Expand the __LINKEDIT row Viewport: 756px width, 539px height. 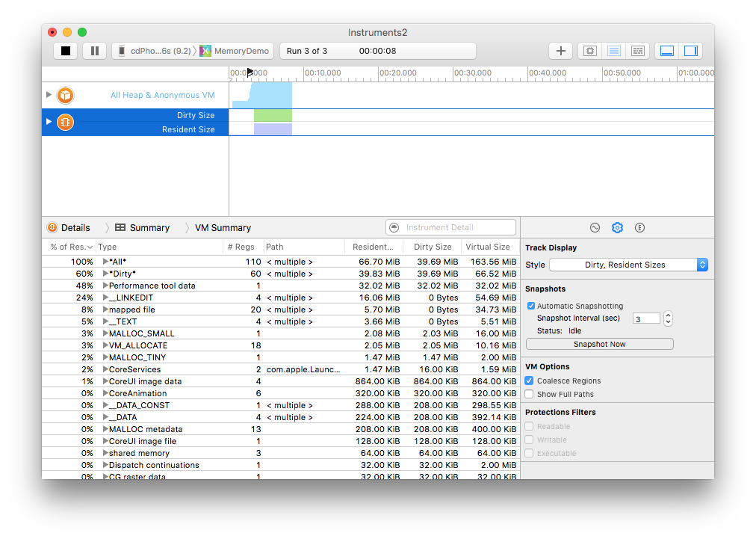pos(105,298)
